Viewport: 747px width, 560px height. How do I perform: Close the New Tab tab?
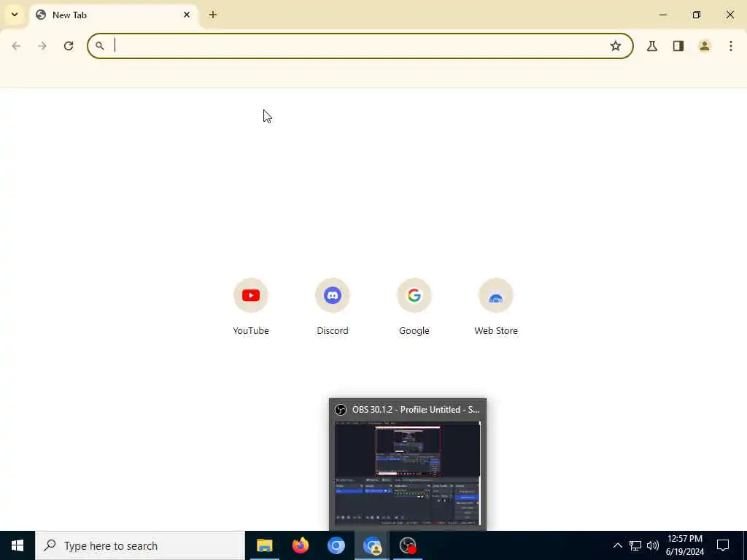pos(187,15)
